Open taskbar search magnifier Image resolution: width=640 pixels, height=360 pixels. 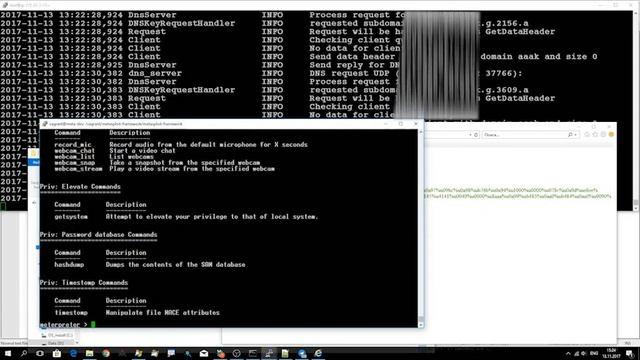tap(24, 353)
